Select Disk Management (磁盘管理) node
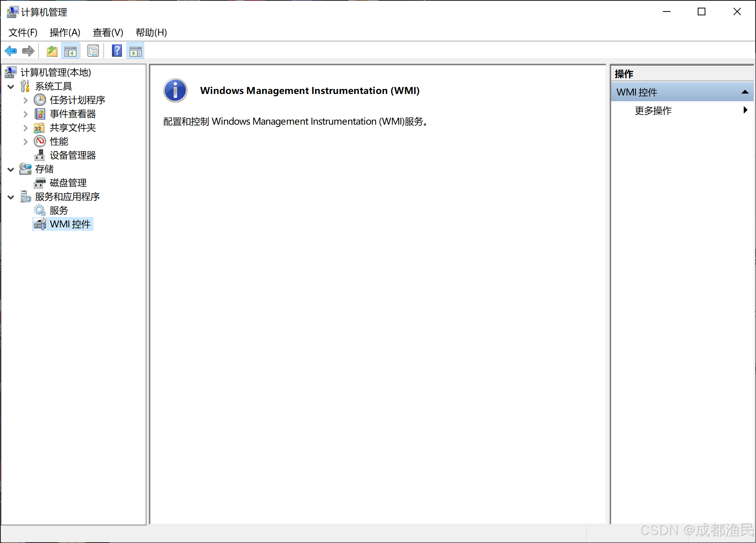Screen dimensions: 756x543 [x=68, y=183]
